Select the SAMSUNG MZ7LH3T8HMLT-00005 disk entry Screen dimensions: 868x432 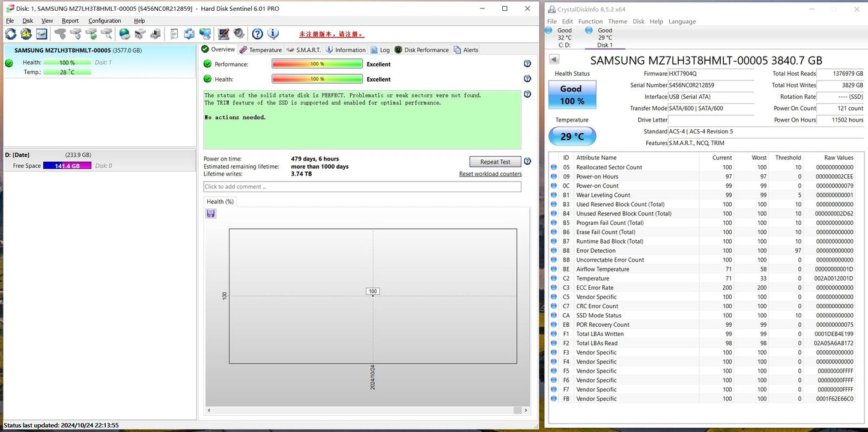click(100, 61)
